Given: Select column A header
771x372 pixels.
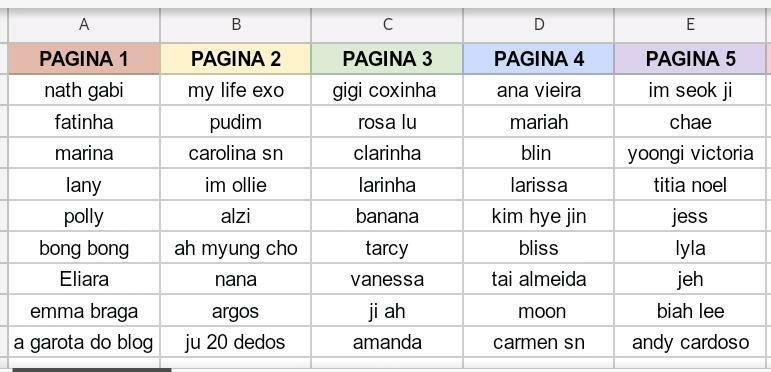Looking at the screenshot, I should (84, 25).
